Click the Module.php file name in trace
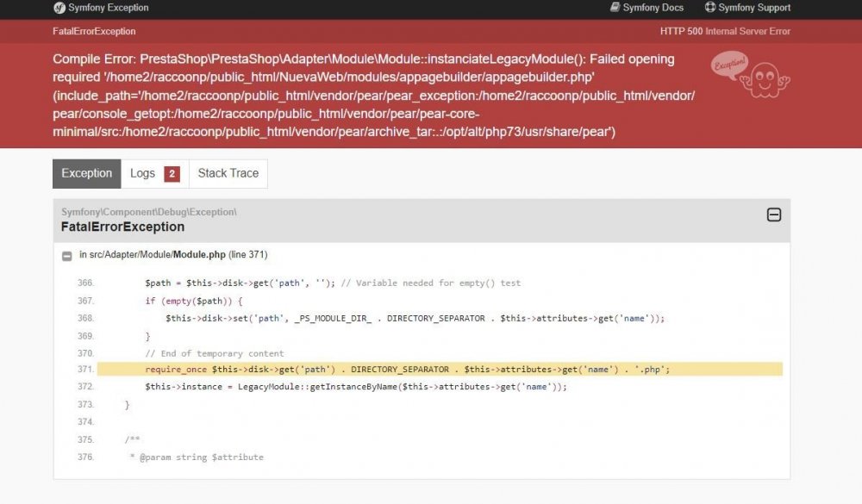This screenshot has height=504, width=862. click(199, 254)
